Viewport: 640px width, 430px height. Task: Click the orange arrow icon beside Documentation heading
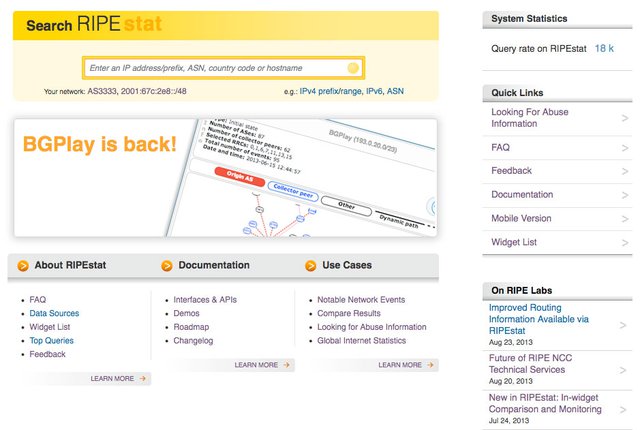point(167,266)
